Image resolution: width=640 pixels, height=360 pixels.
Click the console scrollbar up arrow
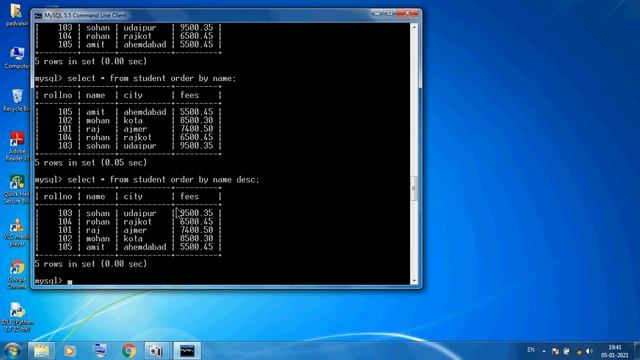[x=414, y=27]
